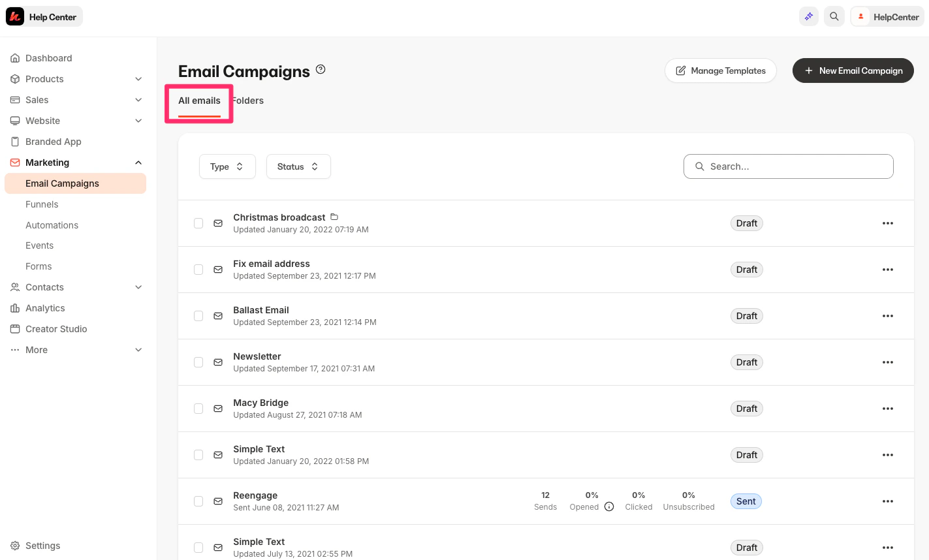Screen dimensions: 929x560
Task: Select checkbox for Ballast Email
Action: pyautogui.click(x=198, y=316)
